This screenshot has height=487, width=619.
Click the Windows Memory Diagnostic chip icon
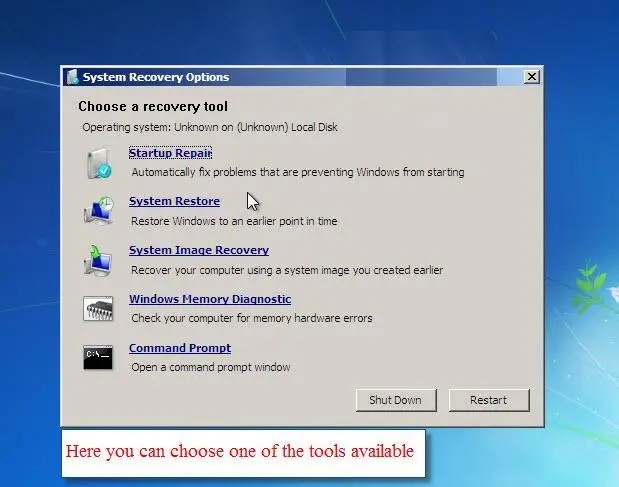[98, 308]
